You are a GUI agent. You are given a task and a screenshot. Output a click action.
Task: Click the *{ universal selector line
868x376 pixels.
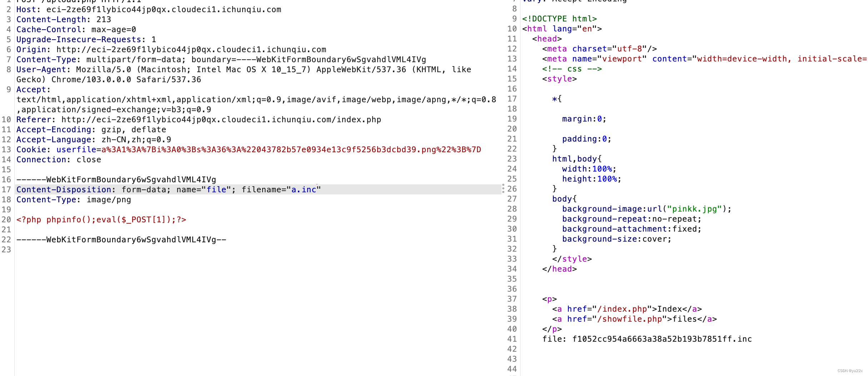[x=557, y=99]
